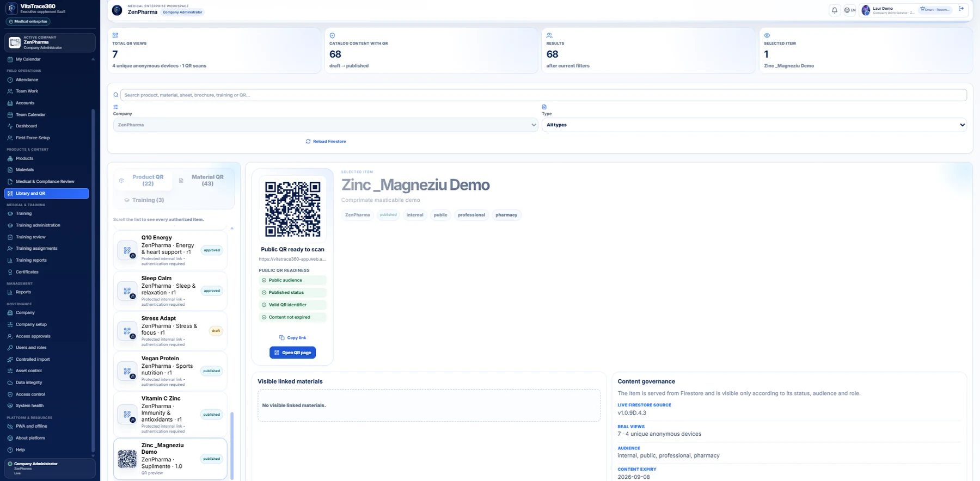The height and width of the screenshot is (481, 980).
Task: Open My Calendar
Action: click(x=46, y=59)
